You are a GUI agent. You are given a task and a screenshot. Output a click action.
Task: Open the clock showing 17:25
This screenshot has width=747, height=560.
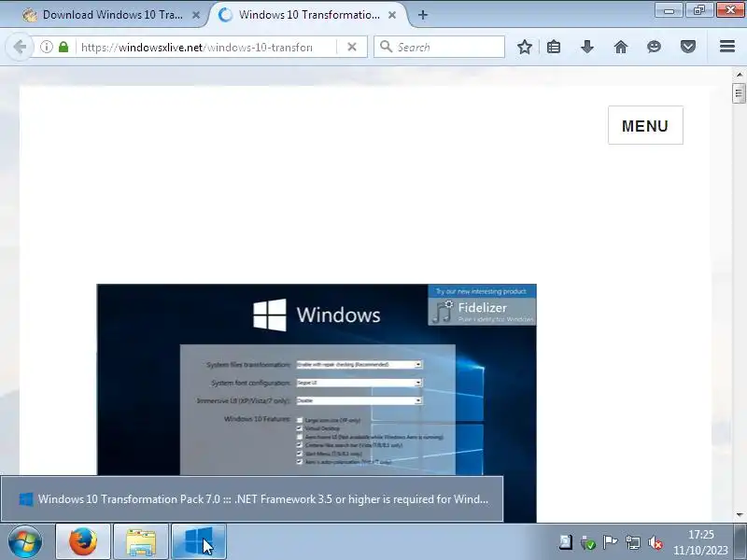click(700, 542)
